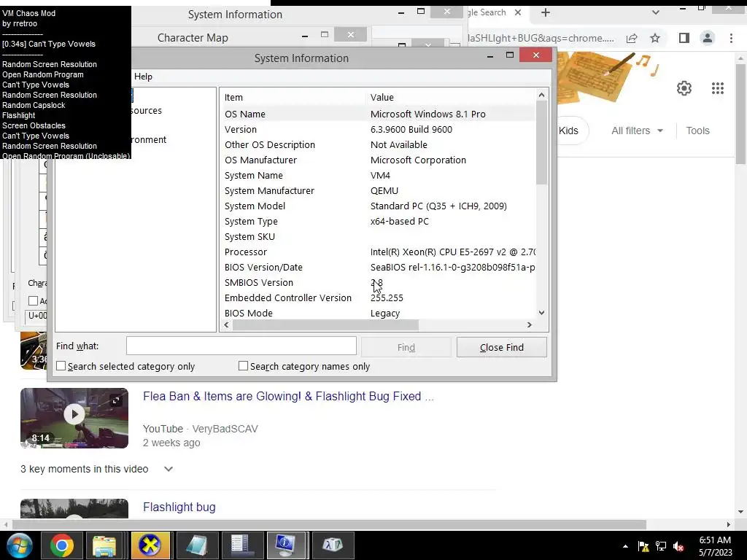Click the list's horizontal scrollbar thumb
747x560 pixels.
[x=325, y=324]
